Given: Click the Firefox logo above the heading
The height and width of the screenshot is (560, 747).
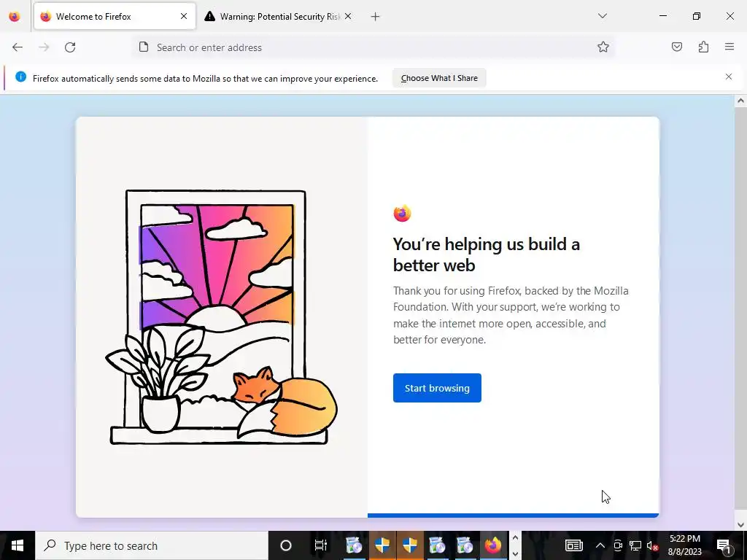Looking at the screenshot, I should (402, 214).
